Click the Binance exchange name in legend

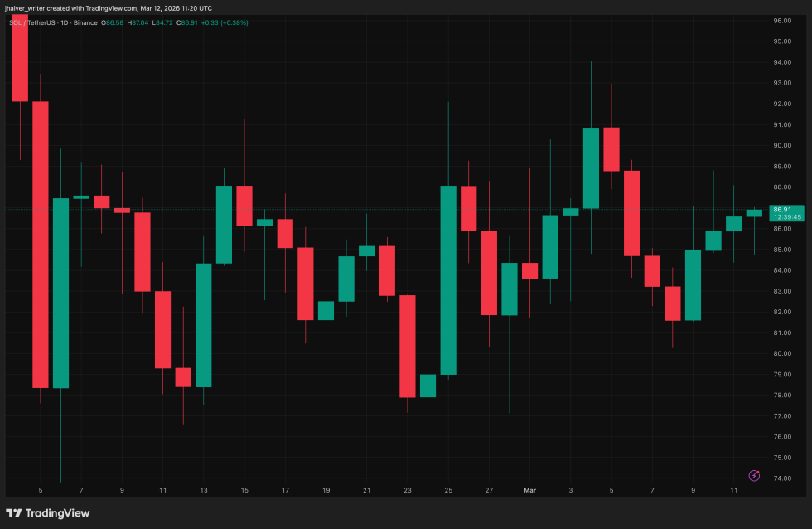(85, 22)
